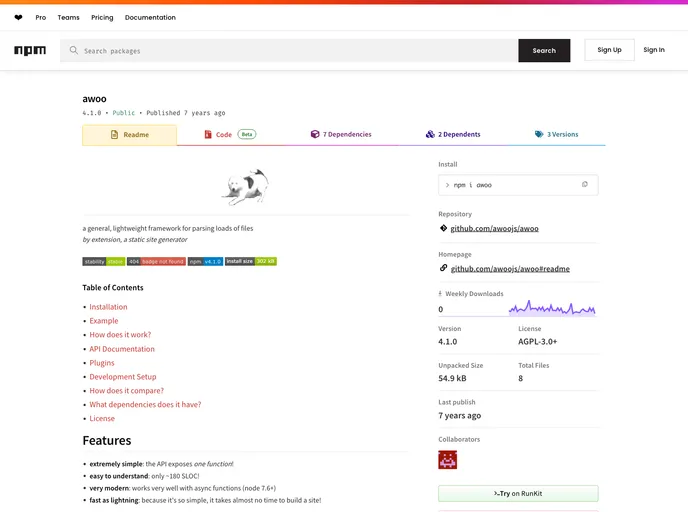Open the How does it compare? link
The width and height of the screenshot is (688, 512).
[126, 390]
